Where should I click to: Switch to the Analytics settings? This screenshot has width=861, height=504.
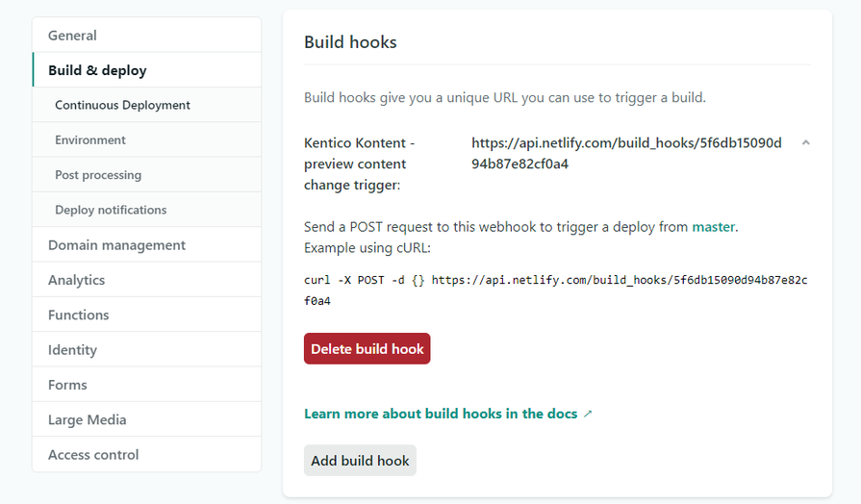[76, 280]
